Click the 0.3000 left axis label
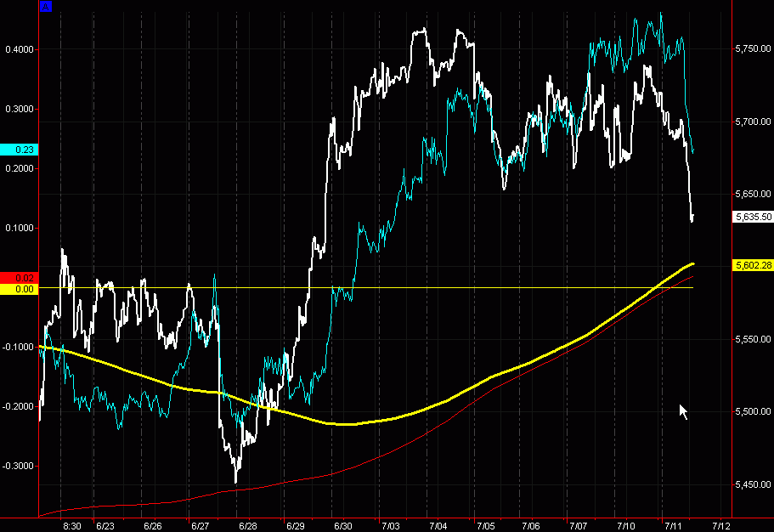 click(x=20, y=109)
